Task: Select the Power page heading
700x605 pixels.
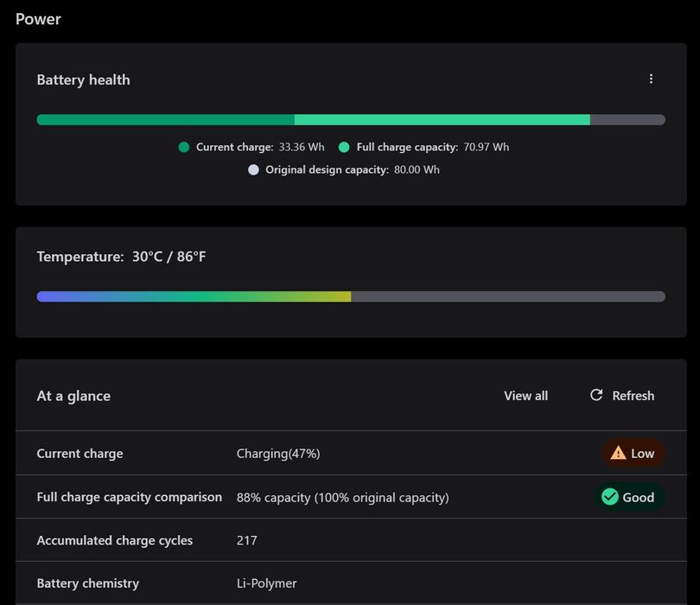Action: pyautogui.click(x=38, y=19)
